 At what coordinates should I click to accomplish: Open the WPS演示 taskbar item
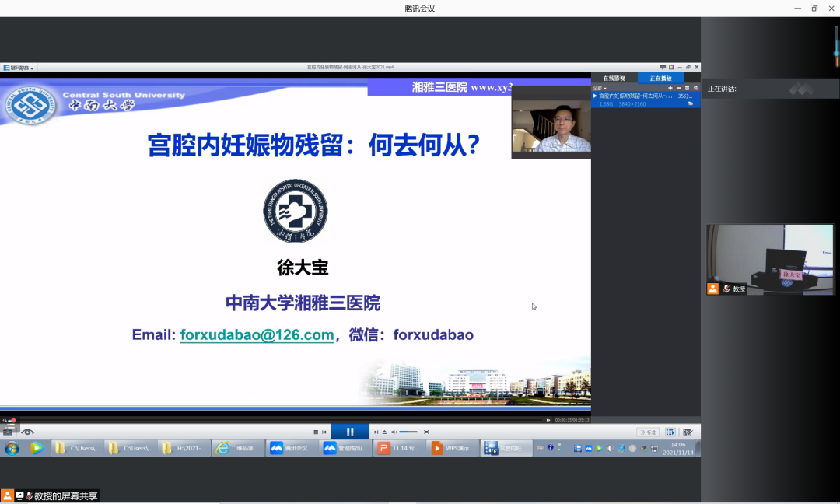click(x=452, y=448)
